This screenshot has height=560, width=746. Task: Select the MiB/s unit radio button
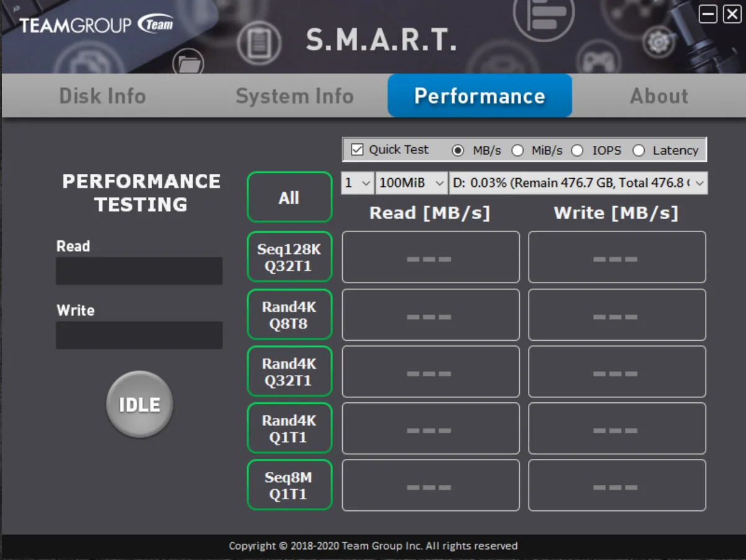tap(517, 150)
